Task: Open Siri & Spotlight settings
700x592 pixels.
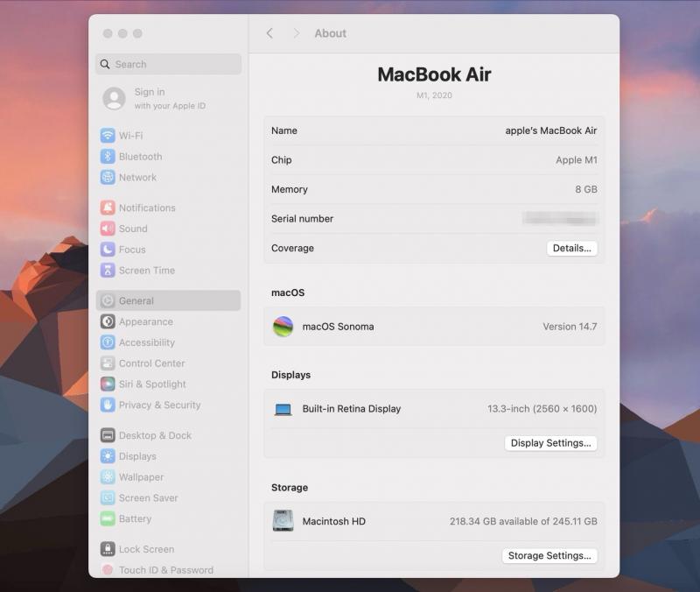Action: pos(169,384)
